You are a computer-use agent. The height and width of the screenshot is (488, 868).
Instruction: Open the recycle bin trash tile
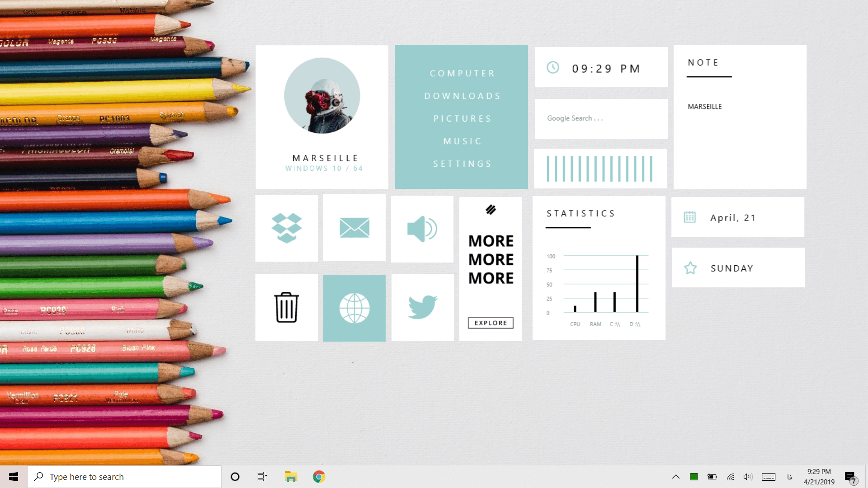(287, 307)
